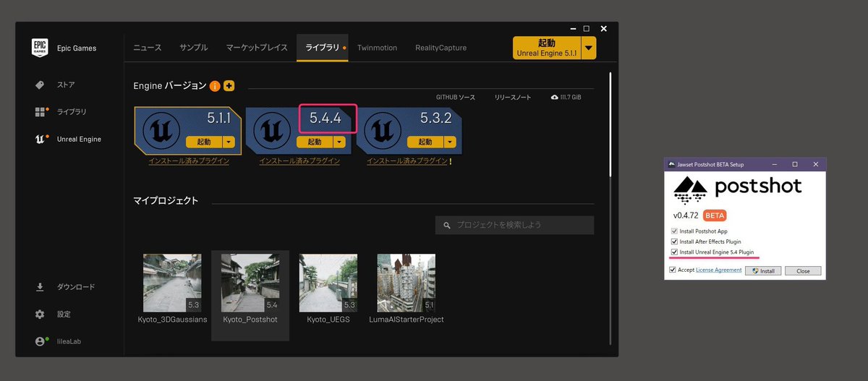The image size is (868, 381).
Task: Open the Kyoto_UEGS project thumbnail
Action: pos(328,282)
